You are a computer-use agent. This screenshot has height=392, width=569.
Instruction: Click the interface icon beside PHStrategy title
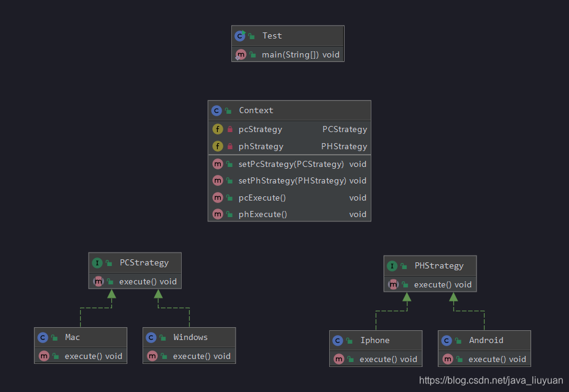pyautogui.click(x=392, y=266)
